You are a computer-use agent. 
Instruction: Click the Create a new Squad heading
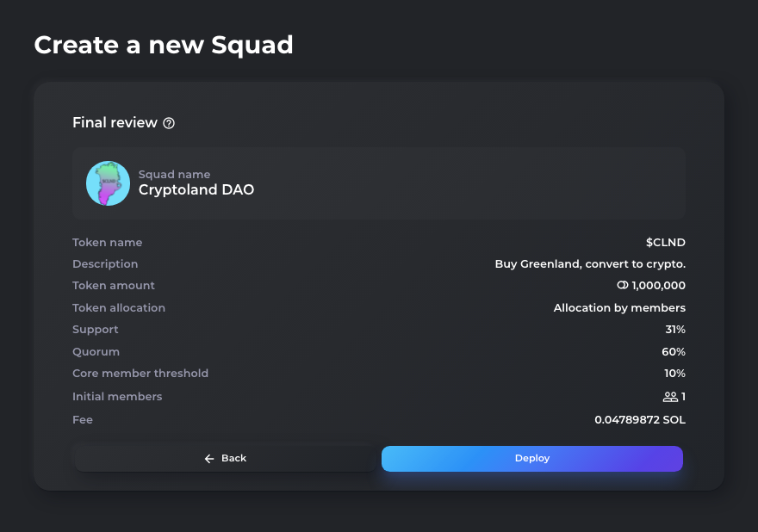pyautogui.click(x=164, y=46)
